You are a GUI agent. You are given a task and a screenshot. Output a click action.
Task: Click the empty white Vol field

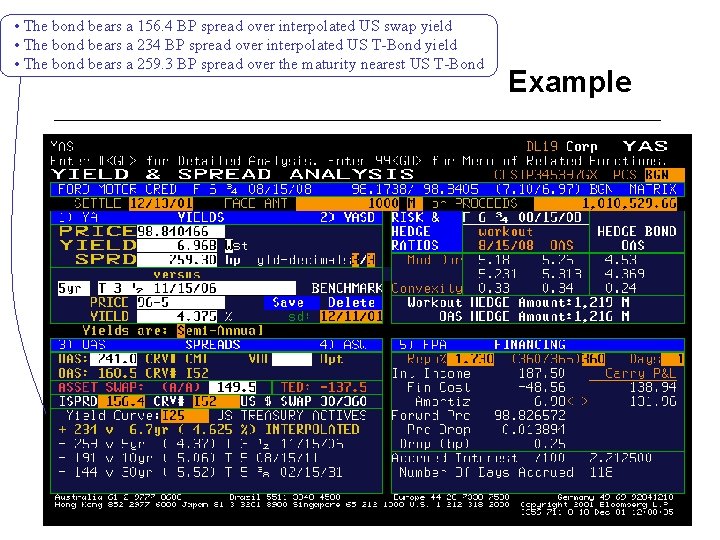(x=292, y=359)
